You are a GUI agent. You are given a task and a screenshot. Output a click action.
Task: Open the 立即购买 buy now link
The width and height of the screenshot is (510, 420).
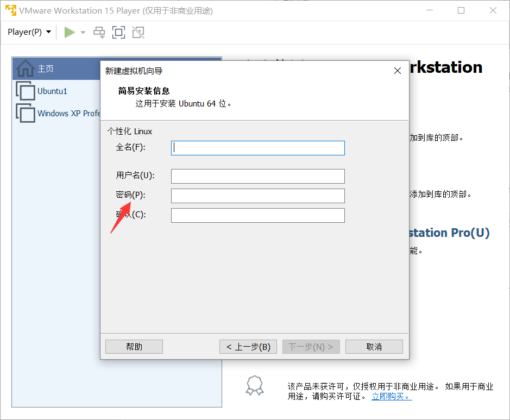point(392,396)
